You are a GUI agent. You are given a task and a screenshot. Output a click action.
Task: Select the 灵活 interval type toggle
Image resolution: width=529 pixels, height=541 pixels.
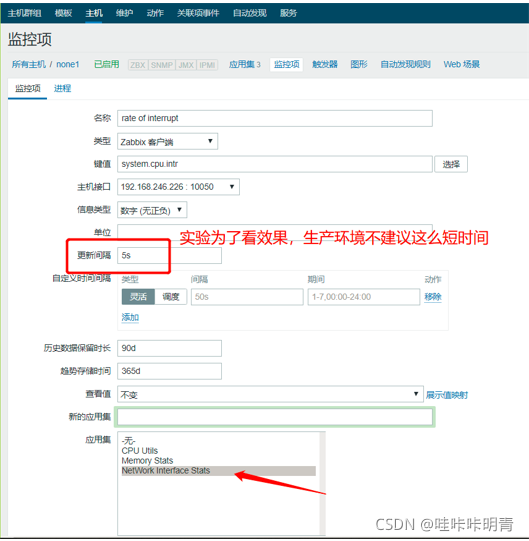138,297
